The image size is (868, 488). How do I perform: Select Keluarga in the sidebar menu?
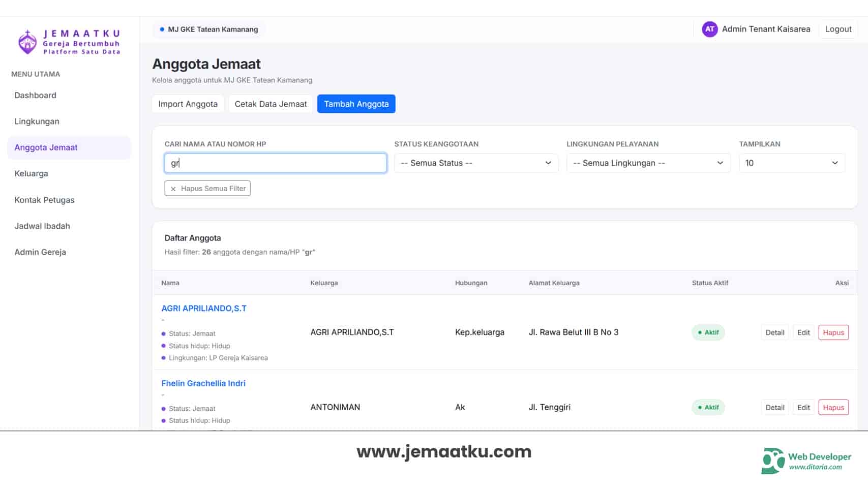click(x=31, y=173)
